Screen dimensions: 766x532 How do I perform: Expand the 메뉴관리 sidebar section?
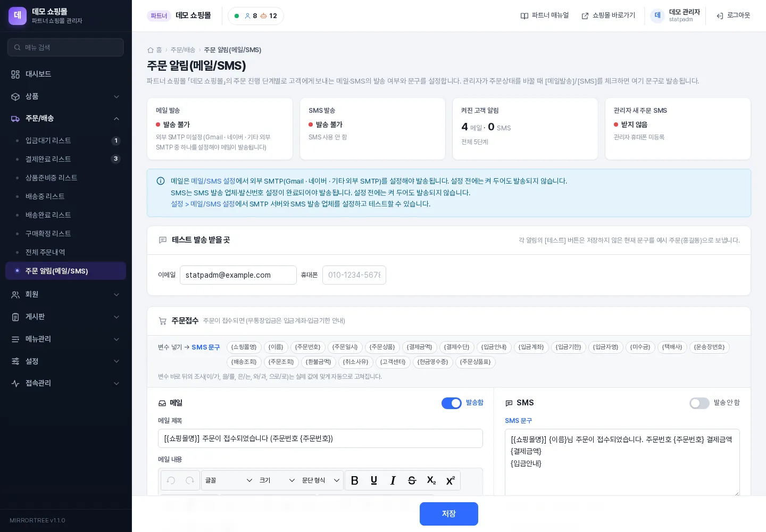tap(116, 339)
